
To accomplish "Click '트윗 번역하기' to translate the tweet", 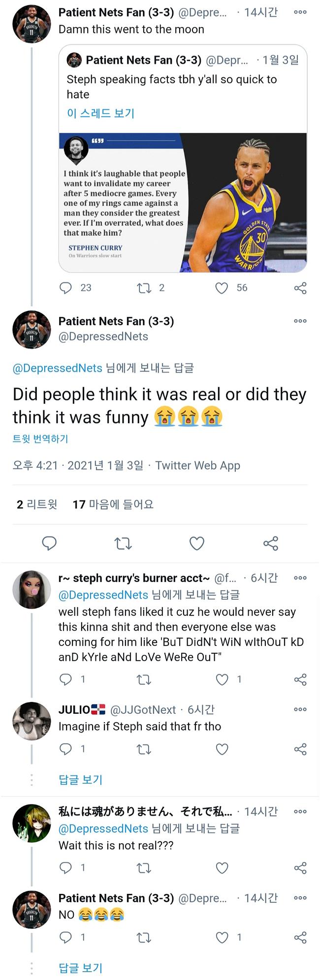I will coord(40,439).
